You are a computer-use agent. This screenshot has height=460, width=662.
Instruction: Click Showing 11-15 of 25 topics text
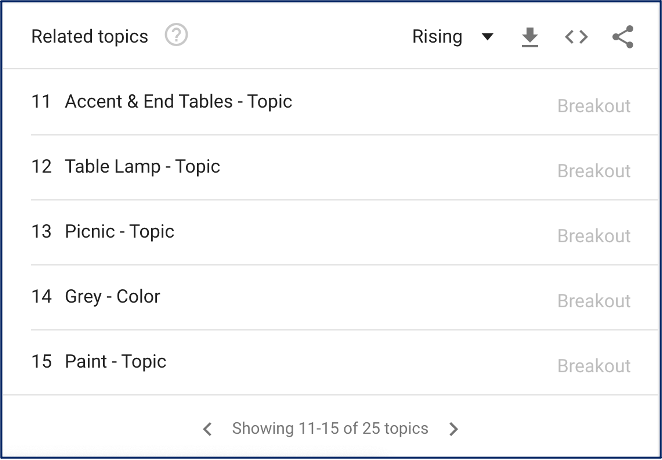coord(330,429)
